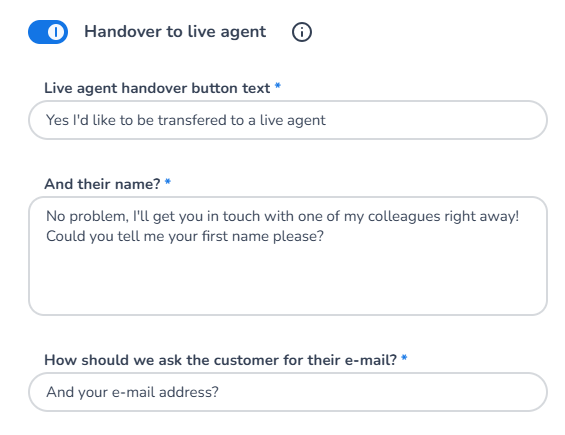Click the required asterisk beside 'And their name?'
Viewport: 565px width, 435px height.
168,182
